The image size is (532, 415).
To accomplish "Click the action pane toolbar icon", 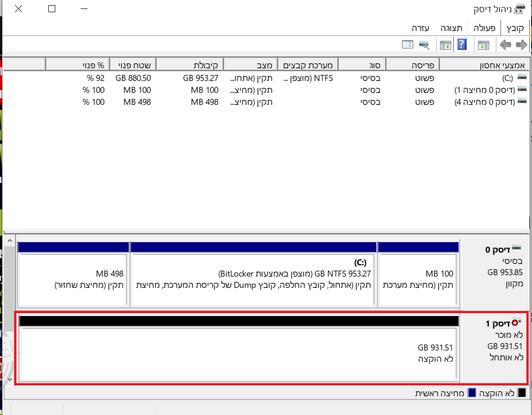I will coord(445,45).
